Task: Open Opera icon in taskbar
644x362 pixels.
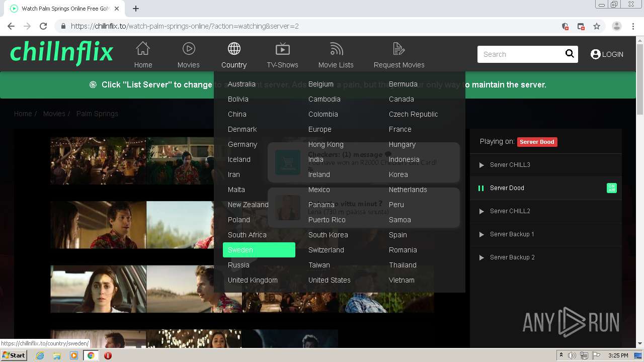Action: [108, 355]
